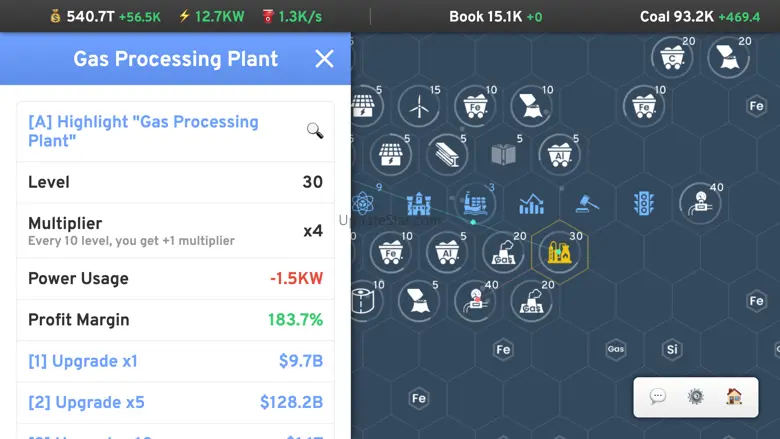The image size is (780, 439).
Task: Close the Gas Processing Plant panel
Action: click(324, 59)
